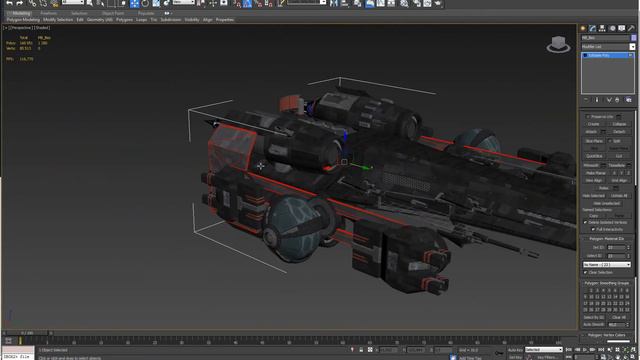This screenshot has height=360, width=640.
Task: Toggle the Full Interactivity checkbox
Action: click(593, 229)
